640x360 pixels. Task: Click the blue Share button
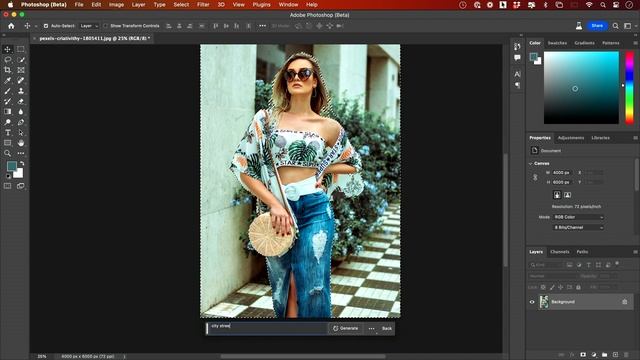point(597,26)
